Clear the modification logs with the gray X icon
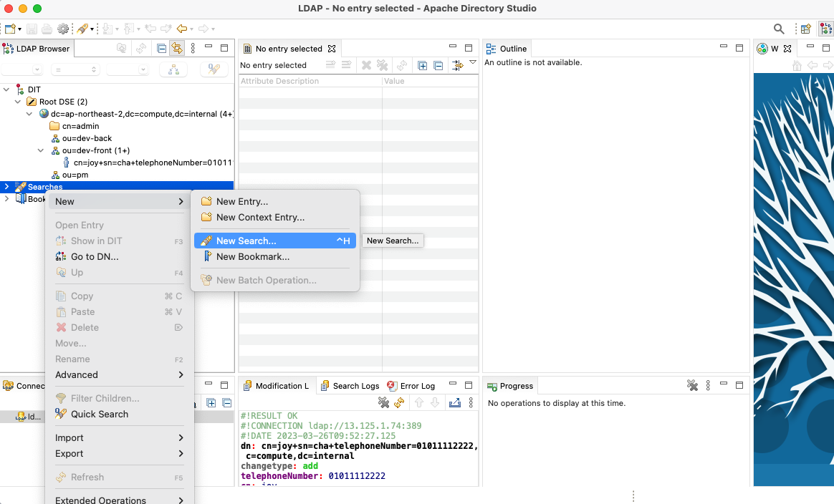 pos(383,402)
